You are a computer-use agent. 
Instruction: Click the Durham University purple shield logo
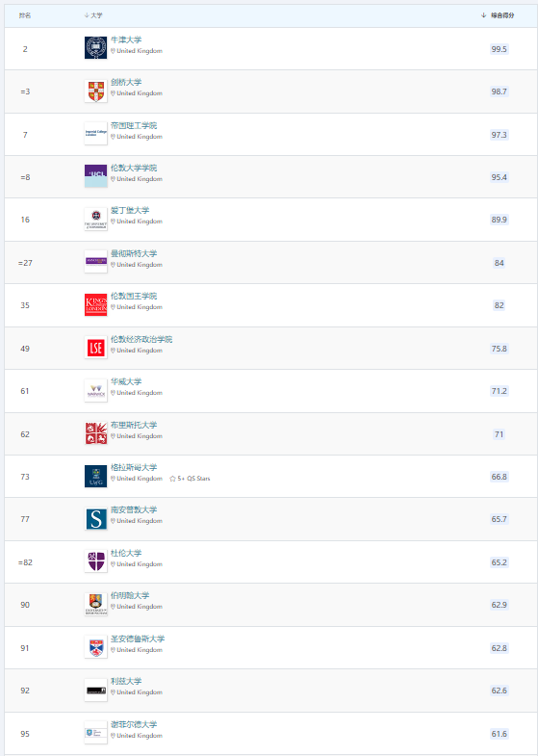[x=96, y=561]
